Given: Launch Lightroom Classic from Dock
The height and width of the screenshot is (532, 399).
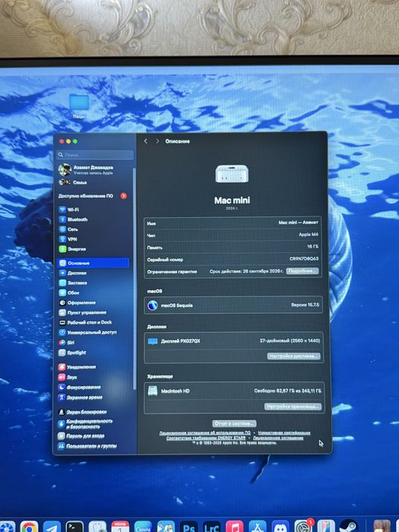Looking at the screenshot, I should (x=212, y=527).
